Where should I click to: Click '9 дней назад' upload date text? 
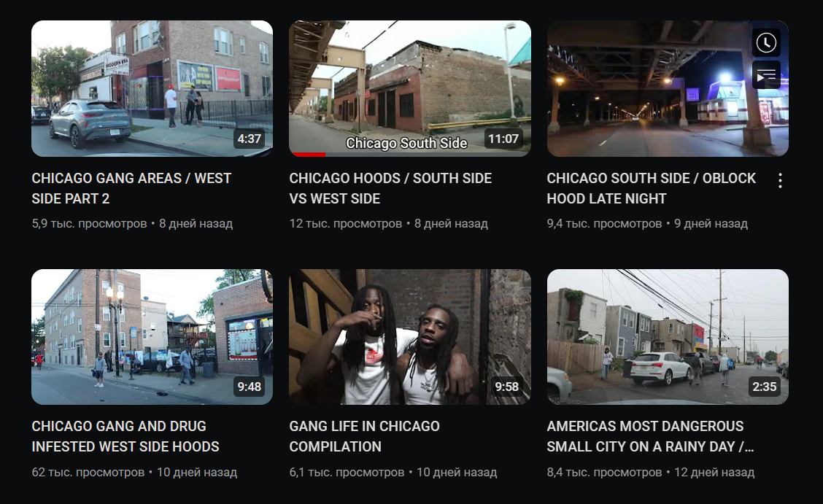(711, 224)
